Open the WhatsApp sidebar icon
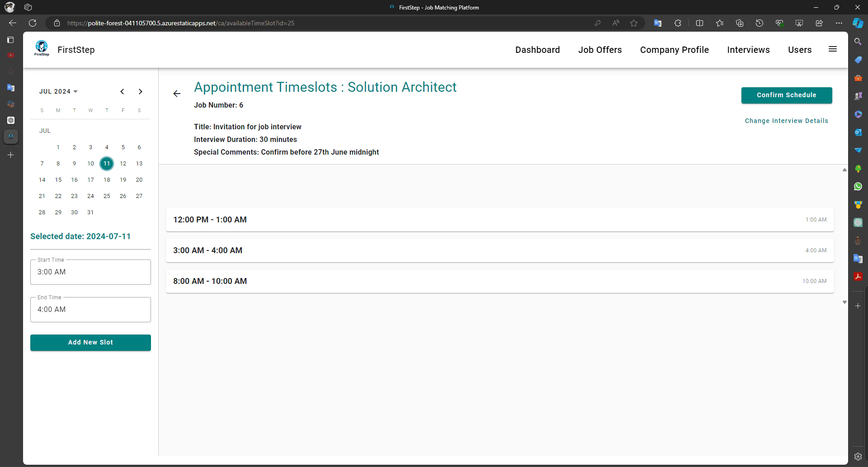The height and width of the screenshot is (467, 868). tap(859, 186)
